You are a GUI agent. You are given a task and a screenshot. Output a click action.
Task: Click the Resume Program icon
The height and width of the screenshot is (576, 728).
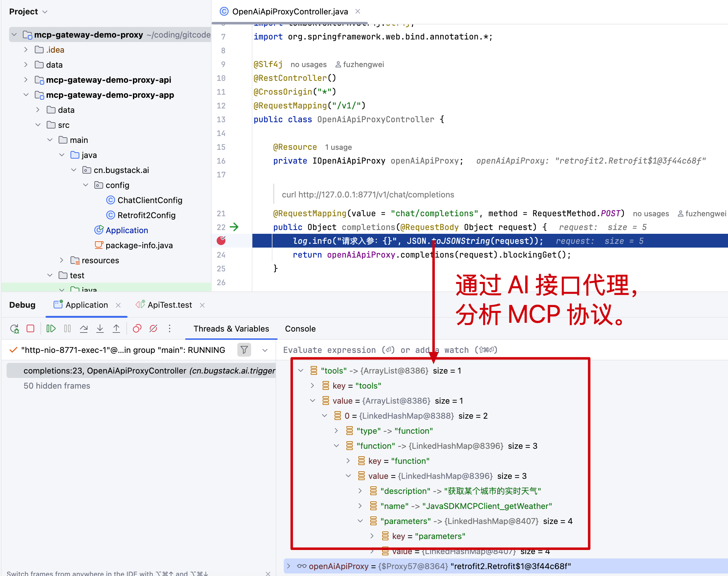[51, 328]
